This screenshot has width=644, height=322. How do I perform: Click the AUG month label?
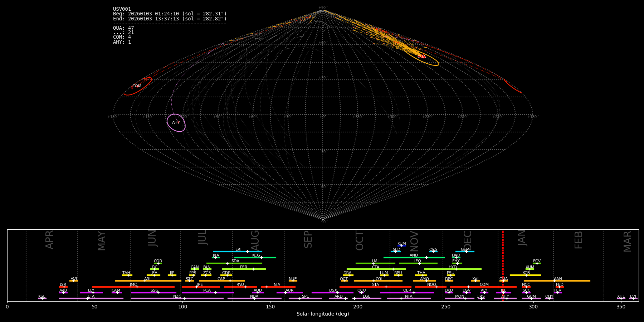pyautogui.click(x=255, y=240)
